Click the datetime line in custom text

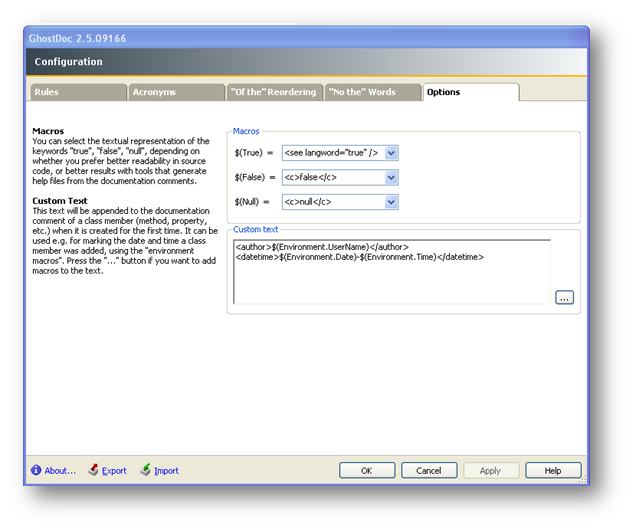pos(360,257)
